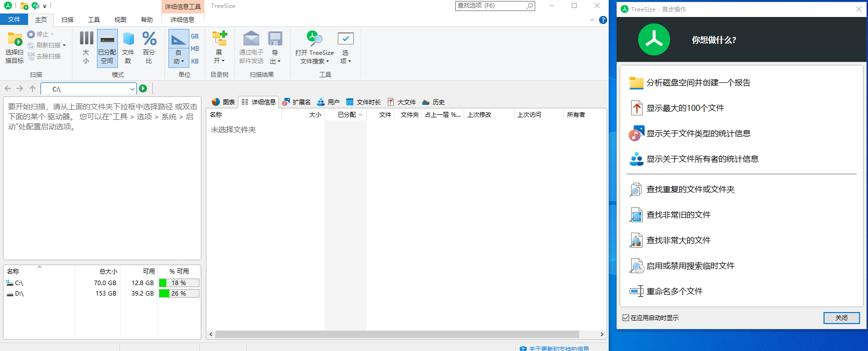
Task: Switch to 大小 size mode
Action: coord(86,48)
